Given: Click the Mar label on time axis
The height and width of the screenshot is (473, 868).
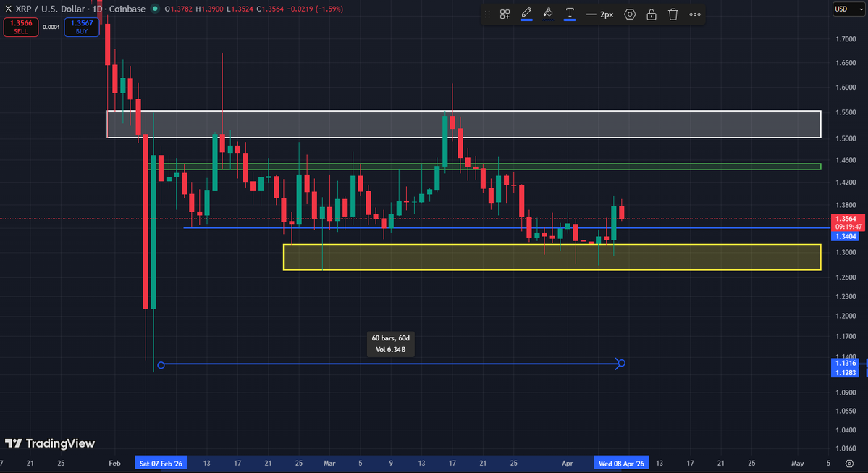Looking at the screenshot, I should click(x=329, y=463).
